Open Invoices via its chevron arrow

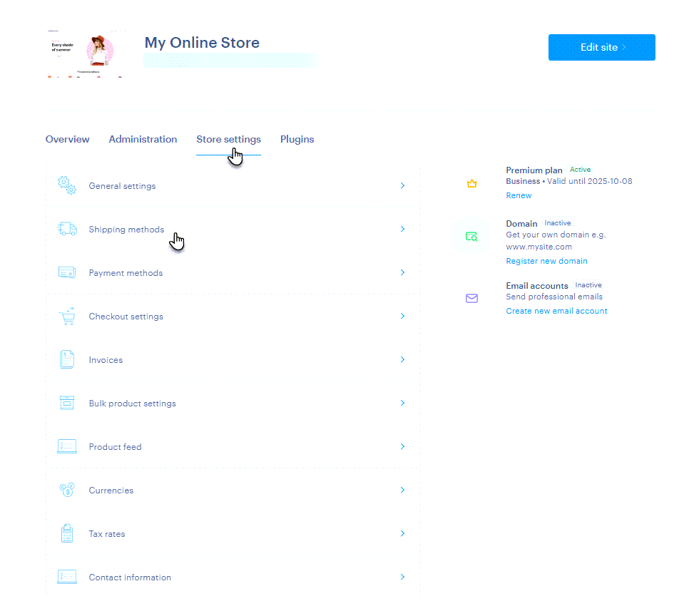point(402,359)
